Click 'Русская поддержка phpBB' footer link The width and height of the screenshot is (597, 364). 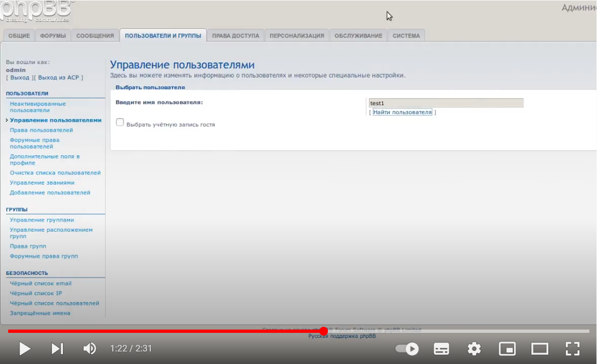(342, 336)
